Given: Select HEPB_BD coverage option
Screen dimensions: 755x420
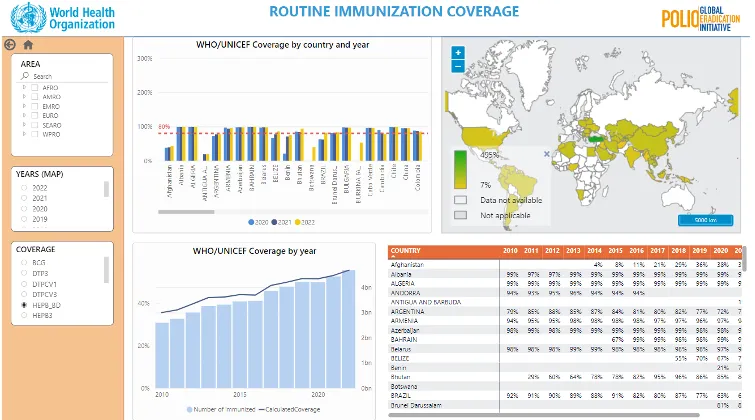Looking at the screenshot, I should (24, 305).
